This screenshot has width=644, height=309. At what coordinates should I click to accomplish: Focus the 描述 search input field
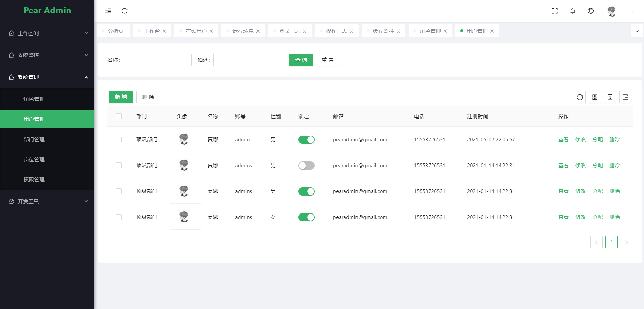pos(248,60)
